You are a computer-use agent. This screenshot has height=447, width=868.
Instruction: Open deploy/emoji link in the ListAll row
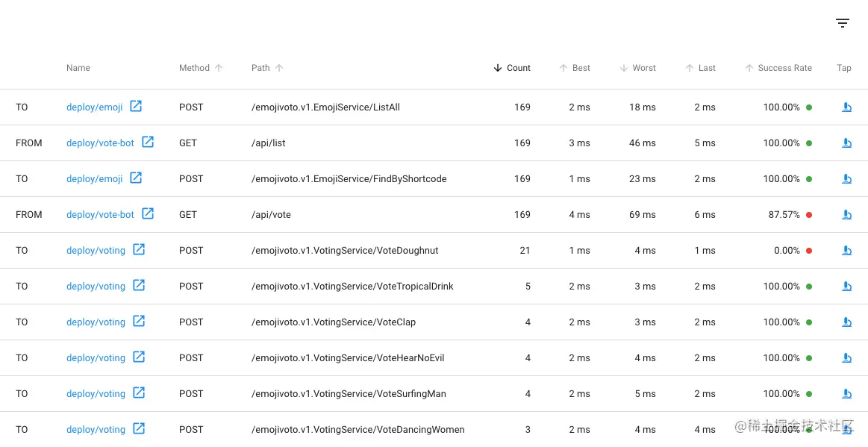coord(95,107)
